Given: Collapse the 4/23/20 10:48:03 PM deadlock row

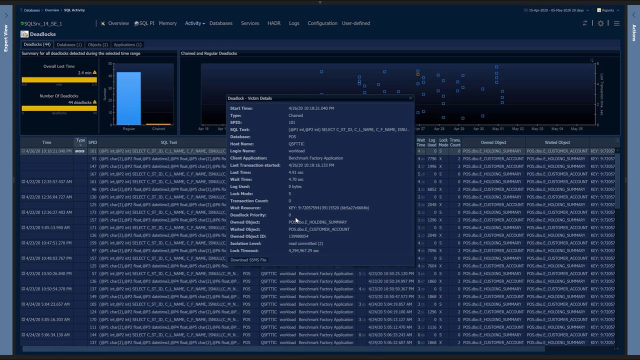Looking at the screenshot, I should click(x=23, y=258).
